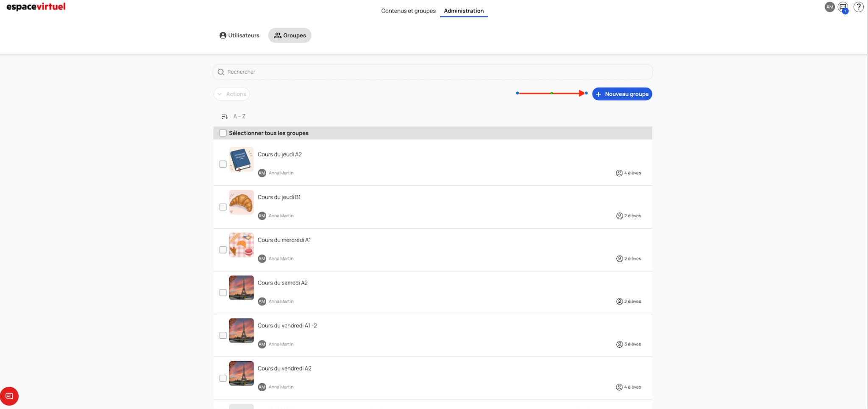Viewport: 868px width, 409px height.
Task: Click Anna Martin avatar under Cours du samedi A2
Action: 262,301
